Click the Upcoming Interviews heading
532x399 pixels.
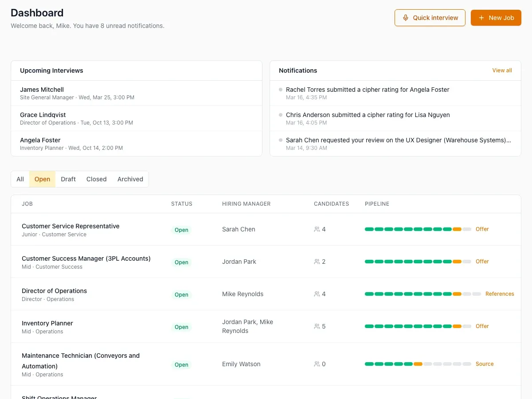pyautogui.click(x=51, y=70)
